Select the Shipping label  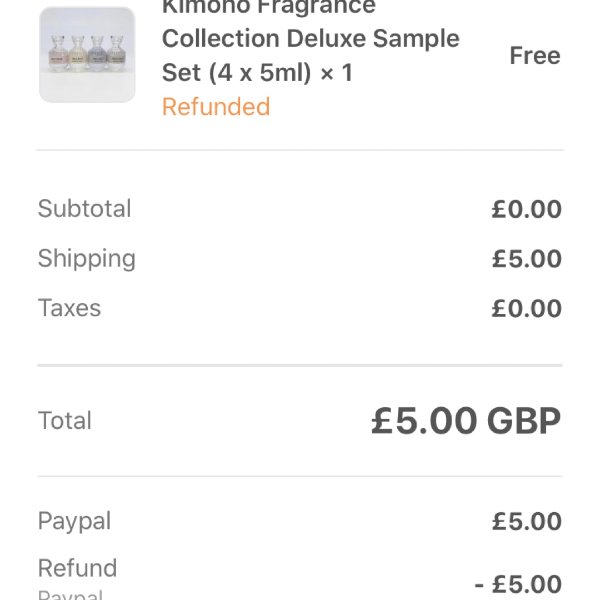87,259
